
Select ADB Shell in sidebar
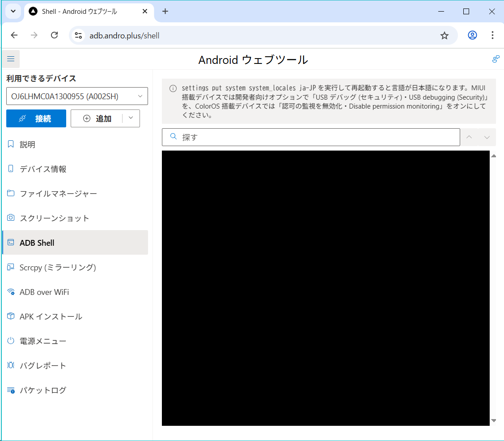pos(37,243)
